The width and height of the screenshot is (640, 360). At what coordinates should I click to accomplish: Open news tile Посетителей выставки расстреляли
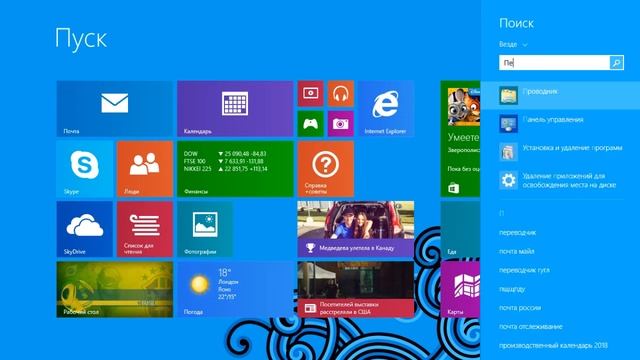point(356,289)
